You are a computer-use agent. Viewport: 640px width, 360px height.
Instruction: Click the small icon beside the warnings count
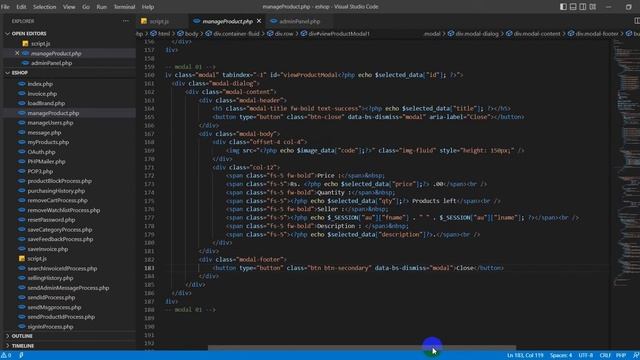click(21, 356)
